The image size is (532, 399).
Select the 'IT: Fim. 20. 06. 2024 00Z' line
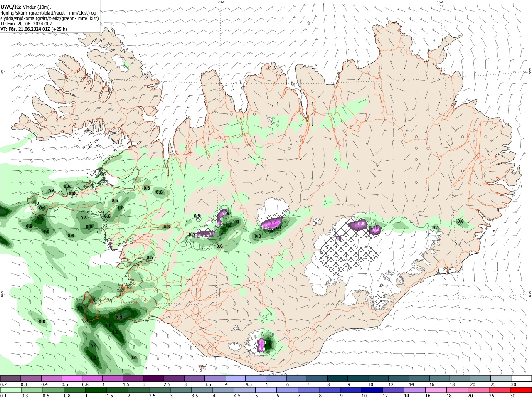pos(26,24)
